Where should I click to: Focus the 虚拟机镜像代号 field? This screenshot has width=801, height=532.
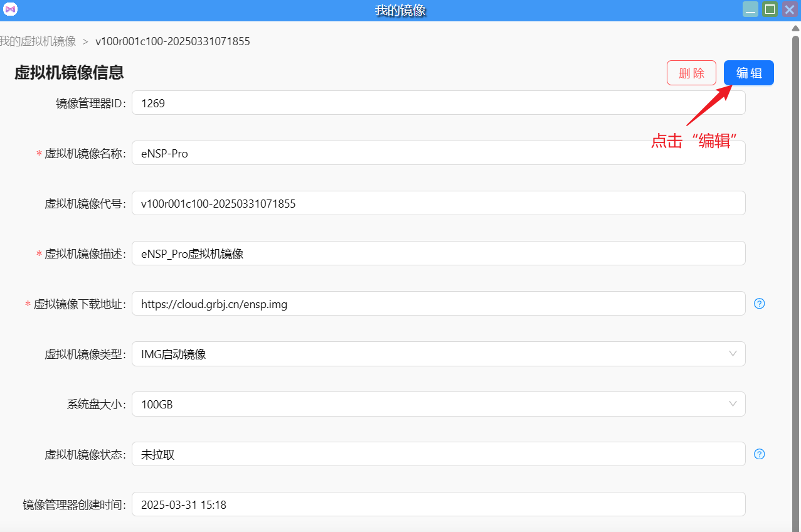click(438, 203)
